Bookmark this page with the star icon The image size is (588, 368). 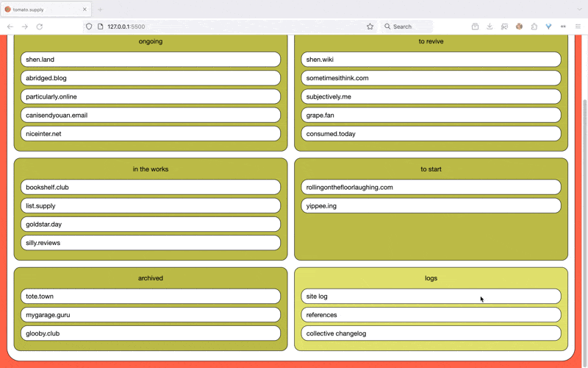(370, 26)
